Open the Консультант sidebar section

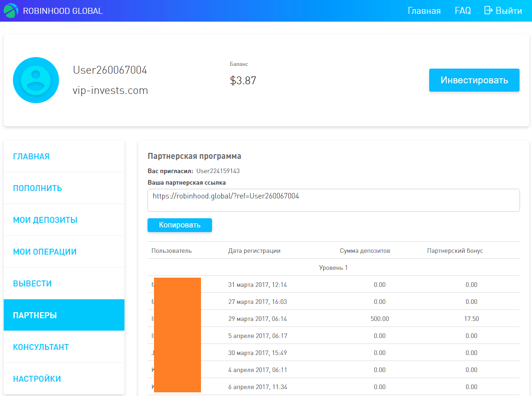point(41,347)
